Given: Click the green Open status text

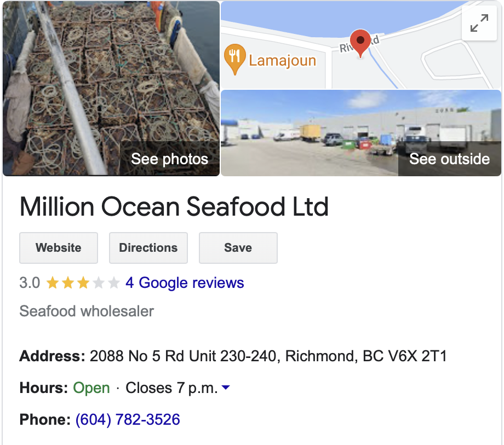Looking at the screenshot, I should [91, 388].
